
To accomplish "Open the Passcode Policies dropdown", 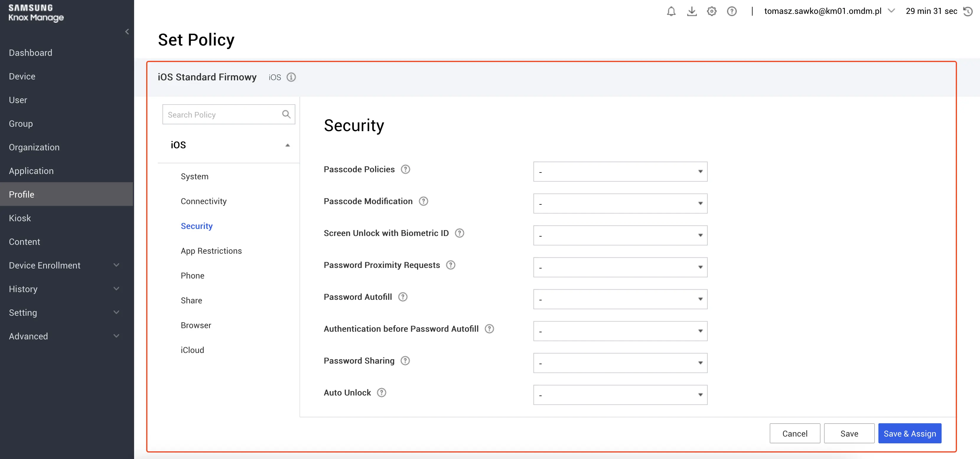I will (x=620, y=172).
